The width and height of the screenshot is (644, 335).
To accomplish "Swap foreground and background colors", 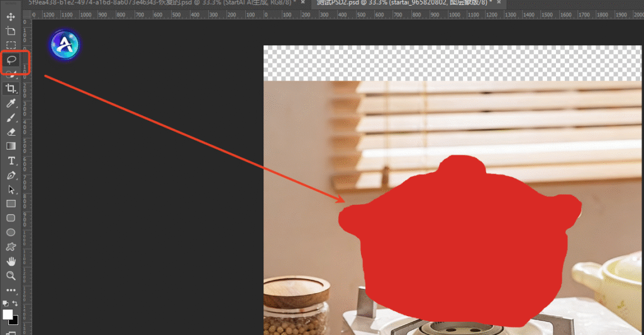I will [15, 303].
